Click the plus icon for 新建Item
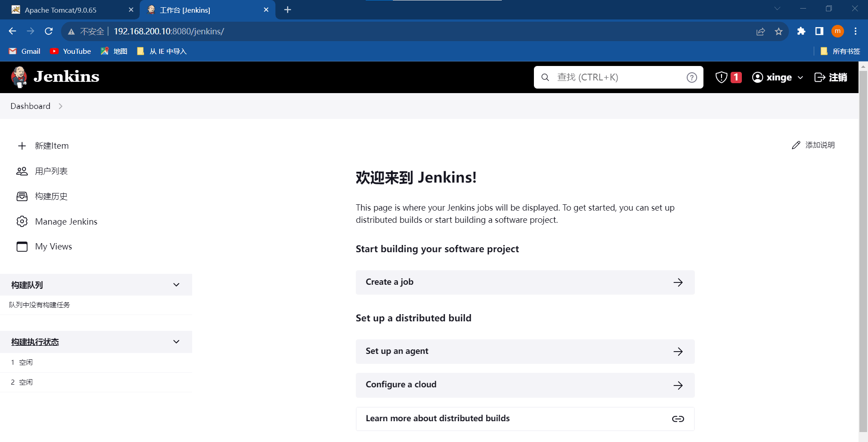The width and height of the screenshot is (868, 442). 22,146
